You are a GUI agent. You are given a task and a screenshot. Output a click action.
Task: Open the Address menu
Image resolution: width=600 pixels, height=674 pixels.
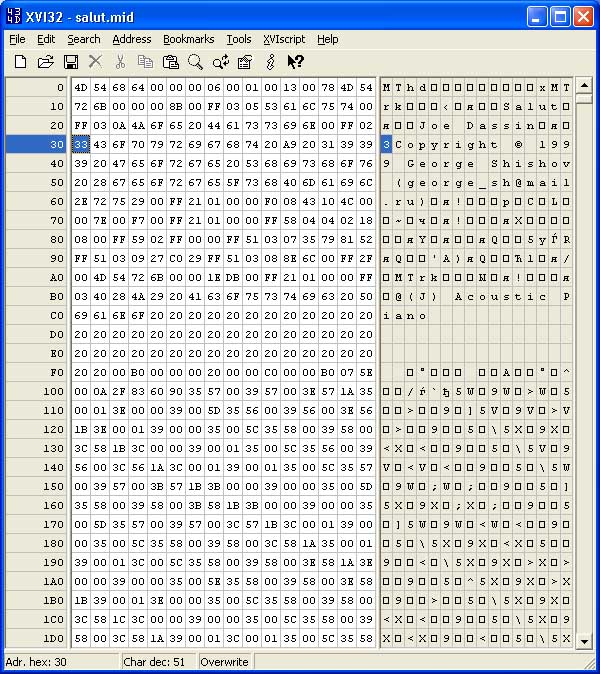point(132,39)
